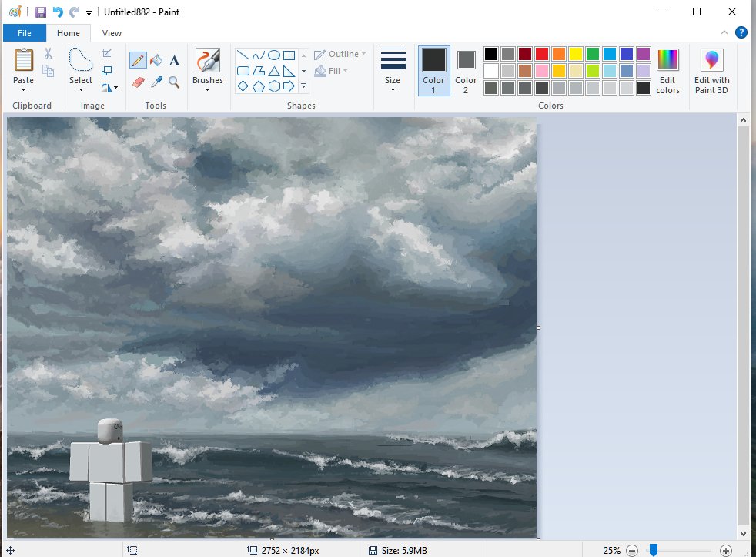Open the Paste dropdown arrow
Screen dimensions: 756x557
[23, 90]
